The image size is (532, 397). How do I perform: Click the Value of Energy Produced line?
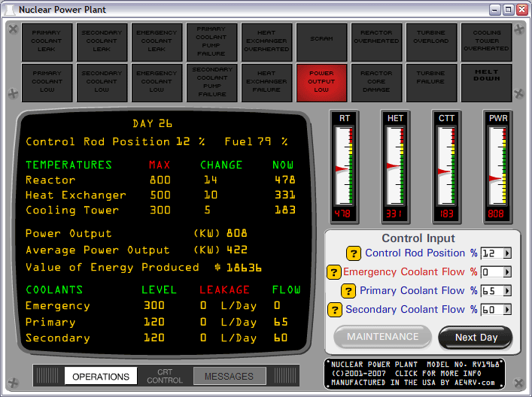click(x=144, y=268)
